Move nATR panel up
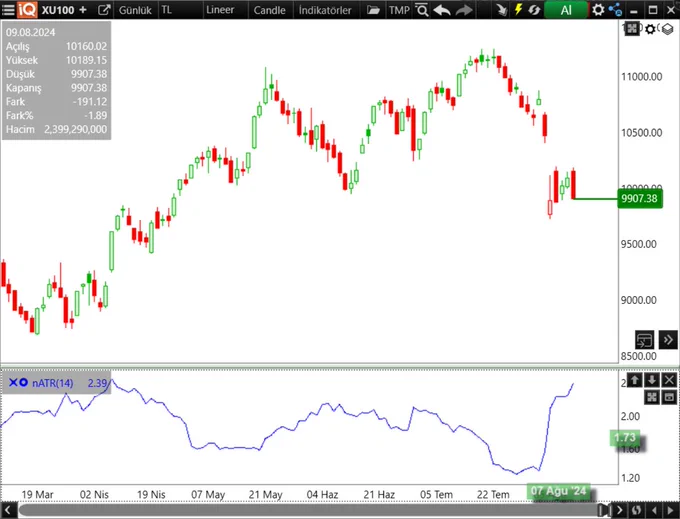The height and width of the screenshot is (519, 680). 634,380
